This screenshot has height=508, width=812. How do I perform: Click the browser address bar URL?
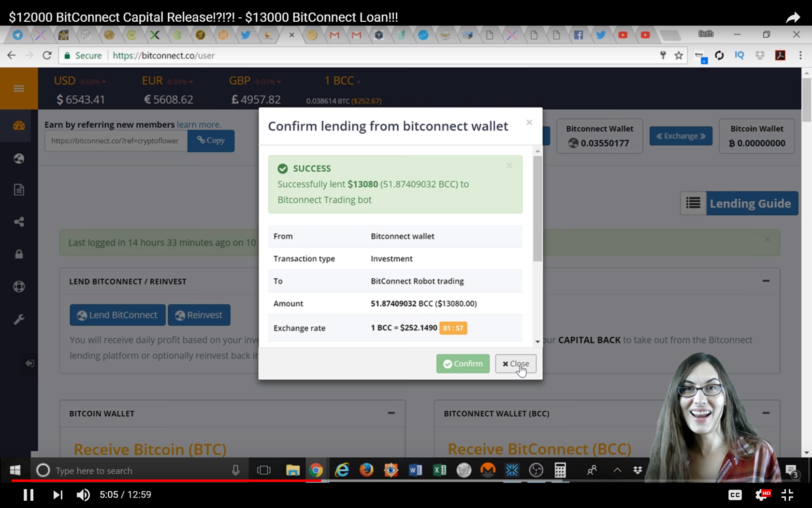pyautogui.click(x=163, y=55)
